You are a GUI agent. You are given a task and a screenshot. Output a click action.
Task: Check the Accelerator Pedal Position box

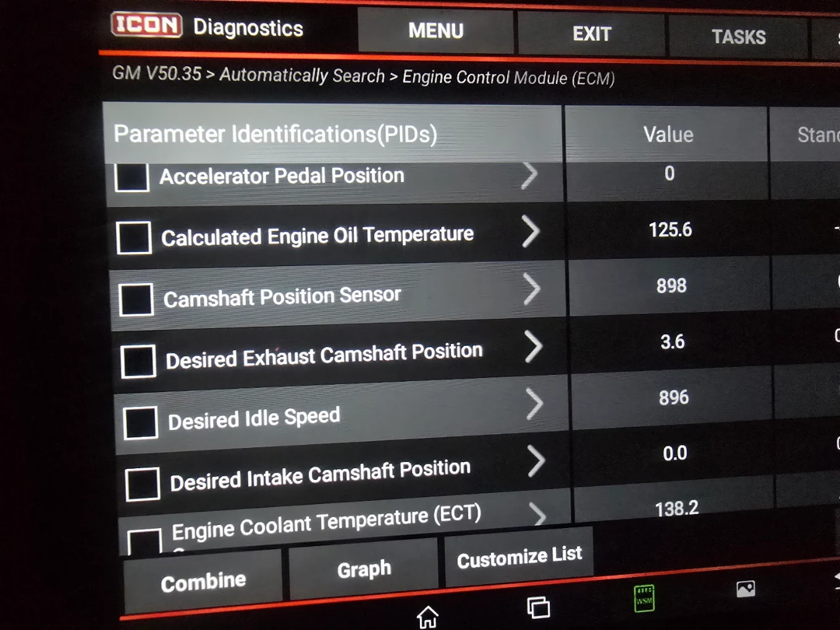click(x=132, y=177)
